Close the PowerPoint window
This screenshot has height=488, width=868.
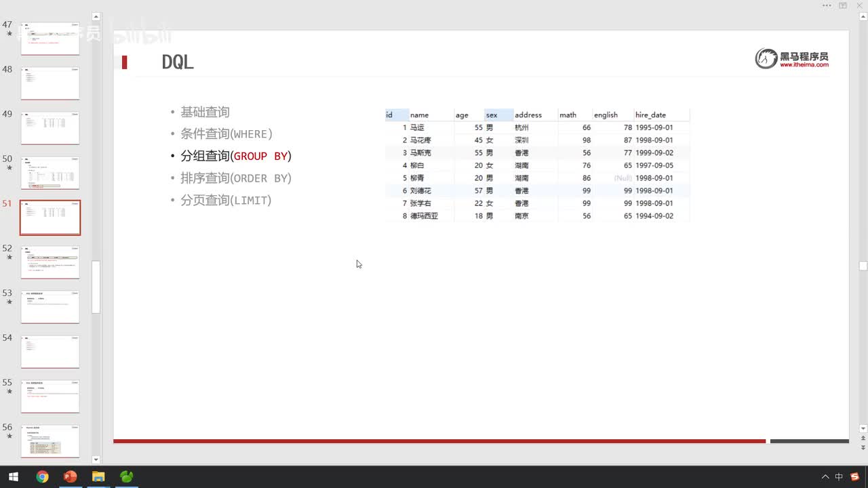[859, 5]
